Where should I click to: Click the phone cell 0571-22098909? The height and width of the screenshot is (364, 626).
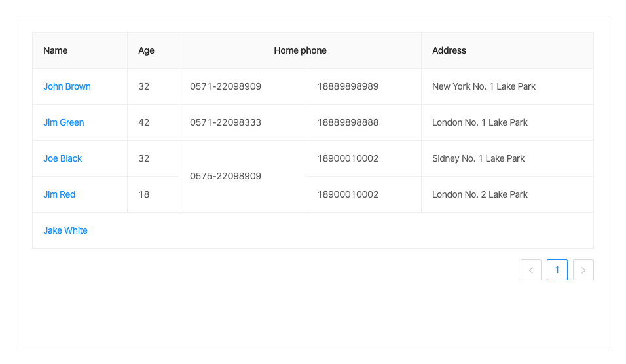pos(225,86)
